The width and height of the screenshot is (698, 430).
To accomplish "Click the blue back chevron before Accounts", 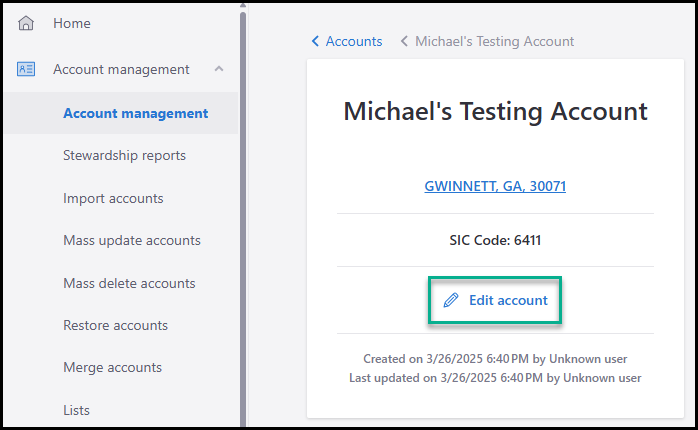I will 315,41.
